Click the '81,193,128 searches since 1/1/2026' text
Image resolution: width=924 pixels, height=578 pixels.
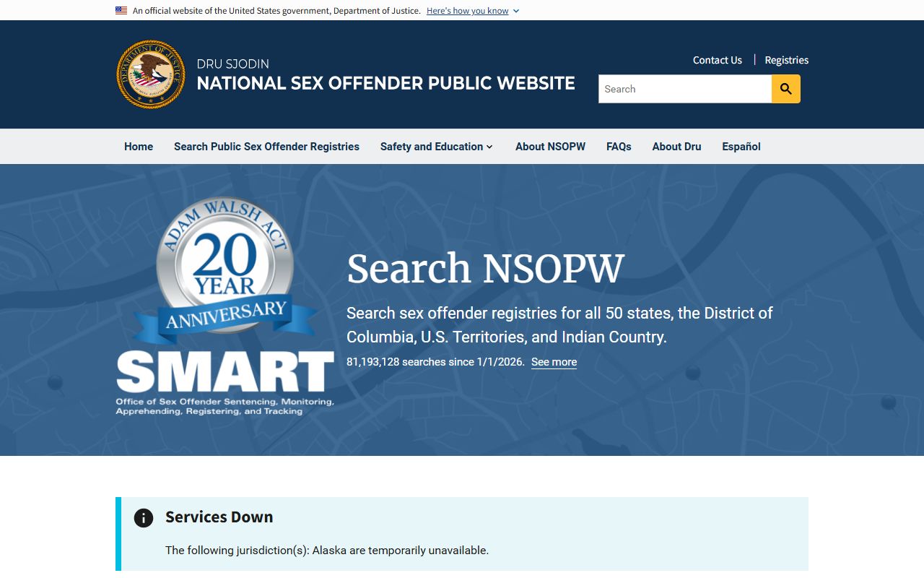(x=435, y=362)
